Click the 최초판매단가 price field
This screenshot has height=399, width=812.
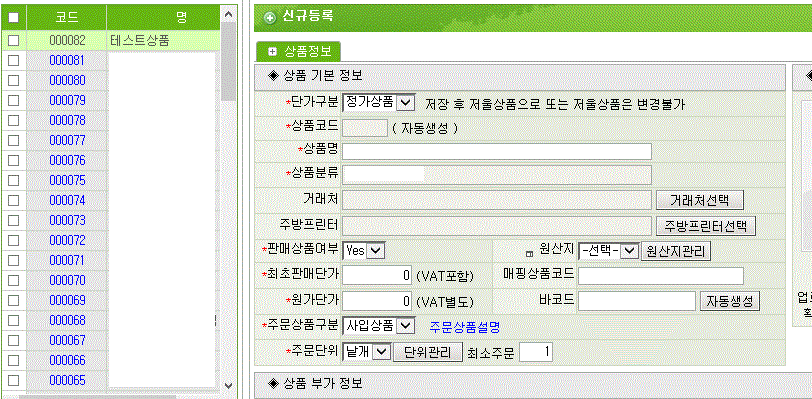(378, 276)
